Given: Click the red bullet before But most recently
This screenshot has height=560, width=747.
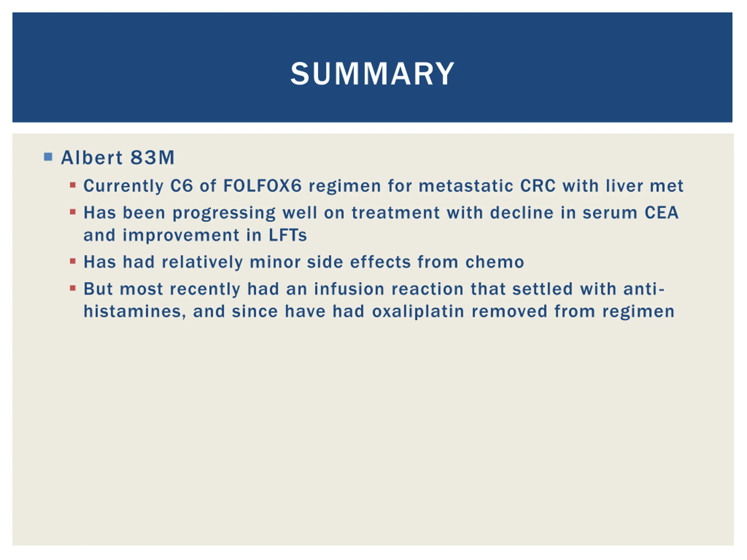Looking at the screenshot, I should [x=73, y=288].
